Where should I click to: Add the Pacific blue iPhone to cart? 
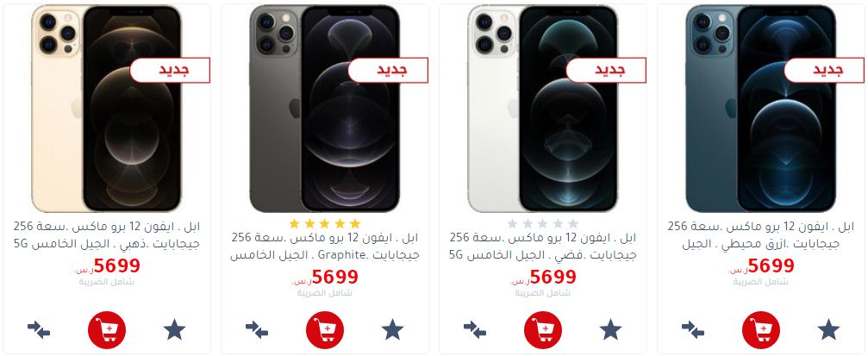click(761, 330)
